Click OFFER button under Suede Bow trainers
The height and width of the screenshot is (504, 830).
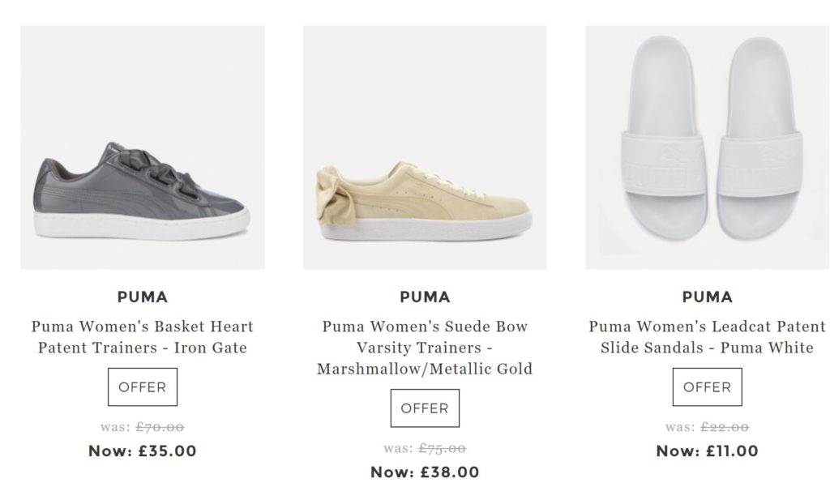[425, 408]
